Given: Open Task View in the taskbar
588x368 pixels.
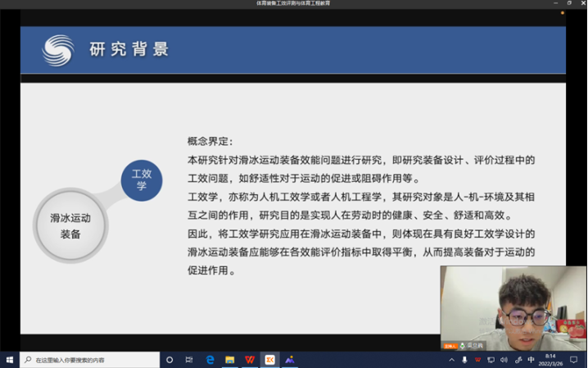Looking at the screenshot, I should tap(189, 360).
